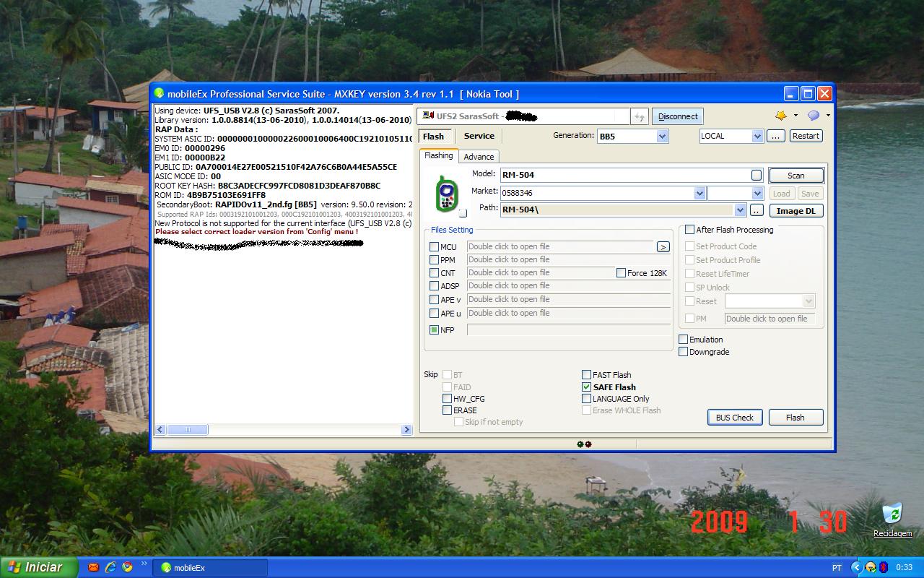Click the blue speech bubble icon
The height and width of the screenshot is (578, 924).
pos(814,116)
